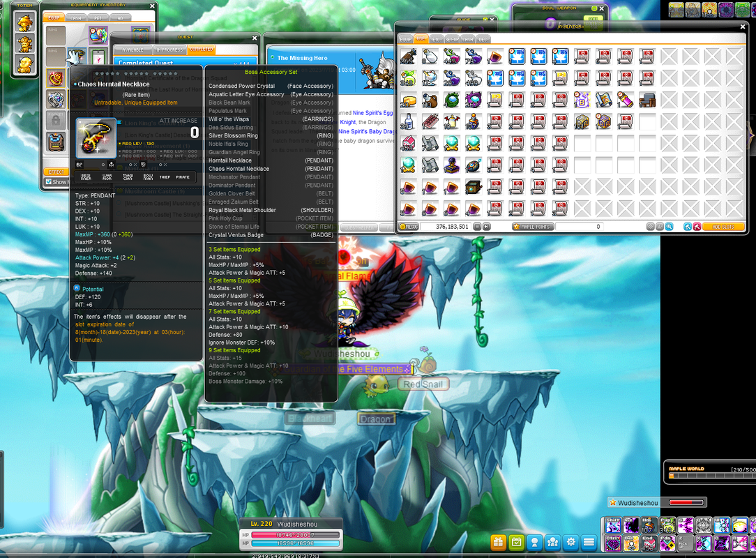The width and height of the screenshot is (756, 558).
Task: Select the first buff icon at top right
Action: 676,10
